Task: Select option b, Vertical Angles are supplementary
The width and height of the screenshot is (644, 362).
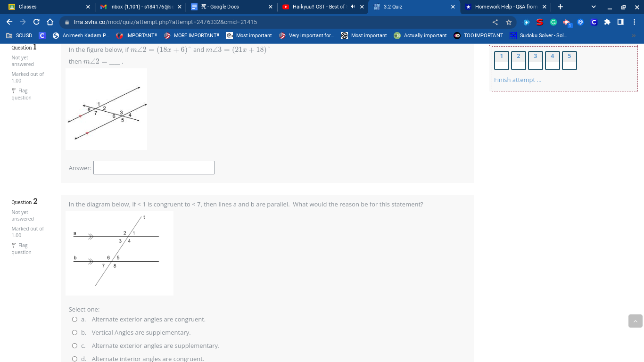Action: [74, 333]
